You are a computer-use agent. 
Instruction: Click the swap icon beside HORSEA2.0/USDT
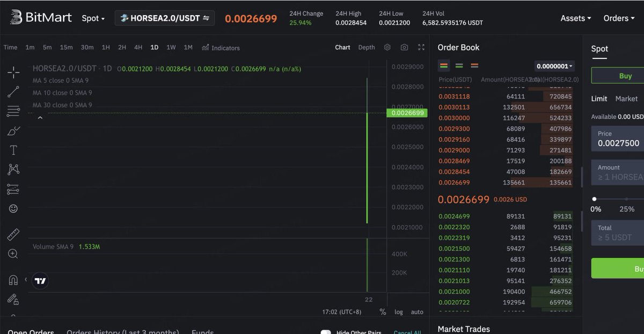(206, 18)
